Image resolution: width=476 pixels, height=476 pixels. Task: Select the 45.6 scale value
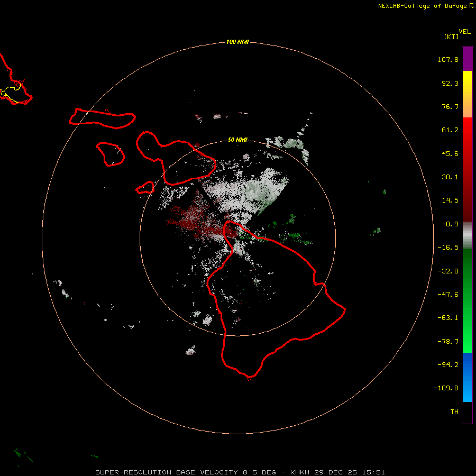[x=450, y=153]
